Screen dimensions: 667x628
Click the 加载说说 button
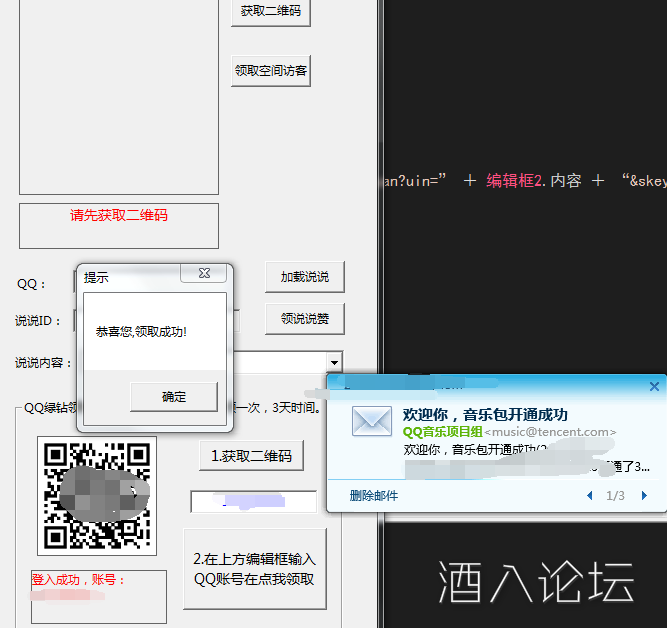point(304,276)
